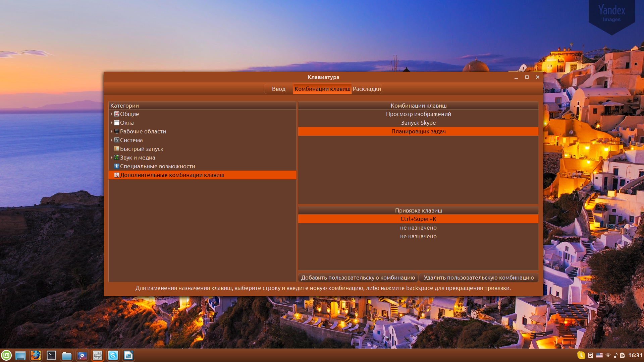This screenshot has width=644, height=362.
Task: Select the Запуск Skype shortcut row
Action: 418,123
